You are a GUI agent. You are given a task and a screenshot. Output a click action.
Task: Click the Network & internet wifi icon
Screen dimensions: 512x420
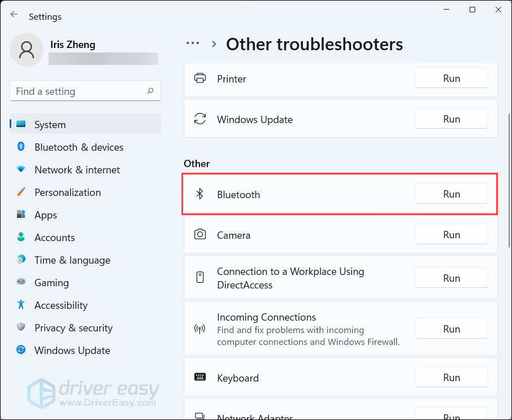point(21,169)
